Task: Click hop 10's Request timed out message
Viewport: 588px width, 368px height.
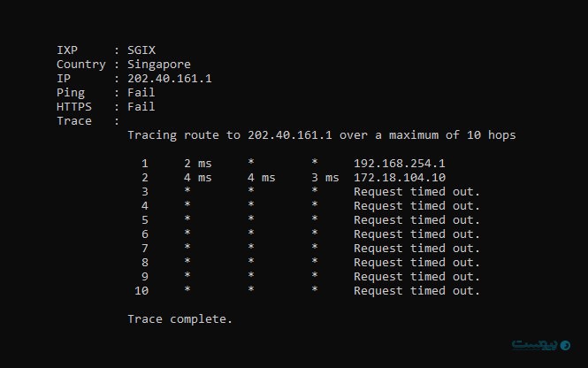Action: [x=417, y=291]
